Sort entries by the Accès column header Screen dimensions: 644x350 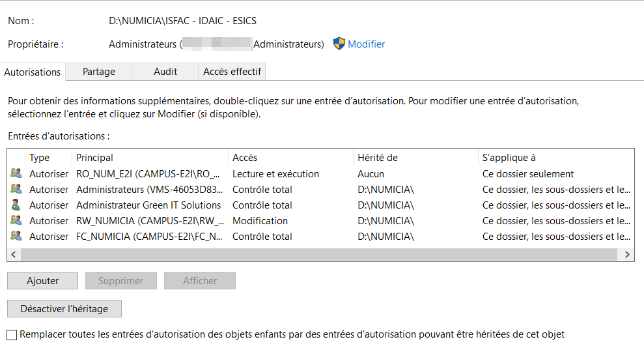[245, 158]
